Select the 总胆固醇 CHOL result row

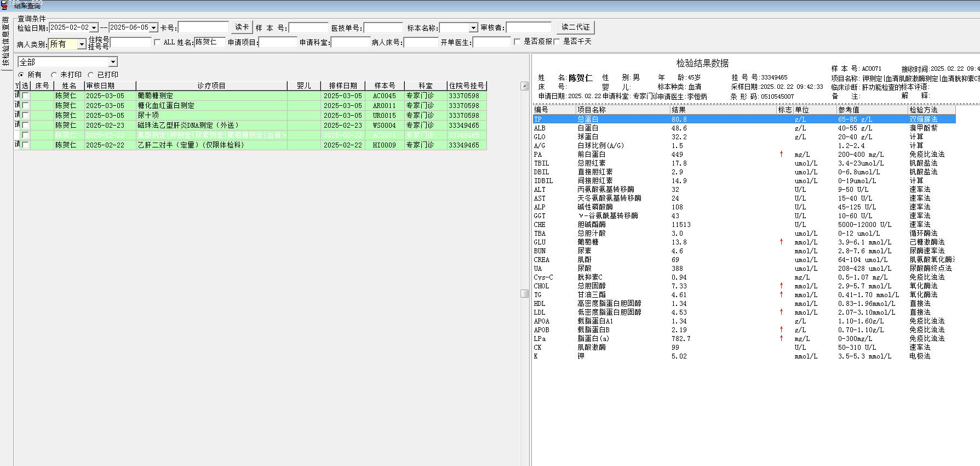(x=744, y=286)
